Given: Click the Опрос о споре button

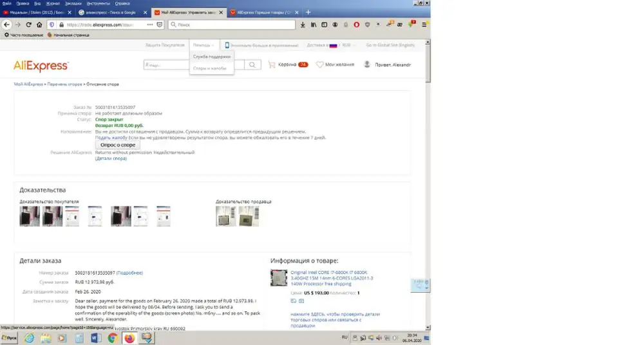Looking at the screenshot, I should [118, 145].
